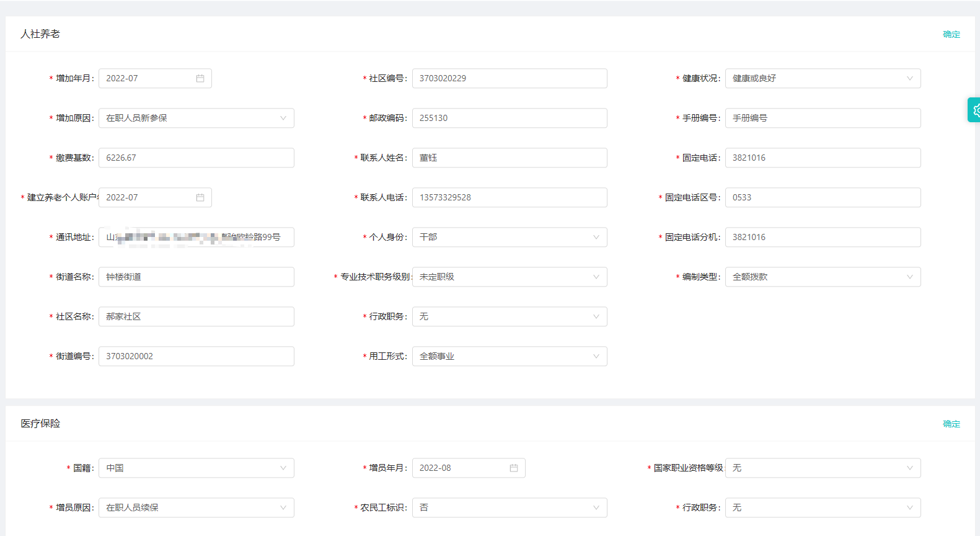This screenshot has height=536, width=980.
Task: Click the 街道名称 field showing 钟楼街道
Action: (x=196, y=277)
